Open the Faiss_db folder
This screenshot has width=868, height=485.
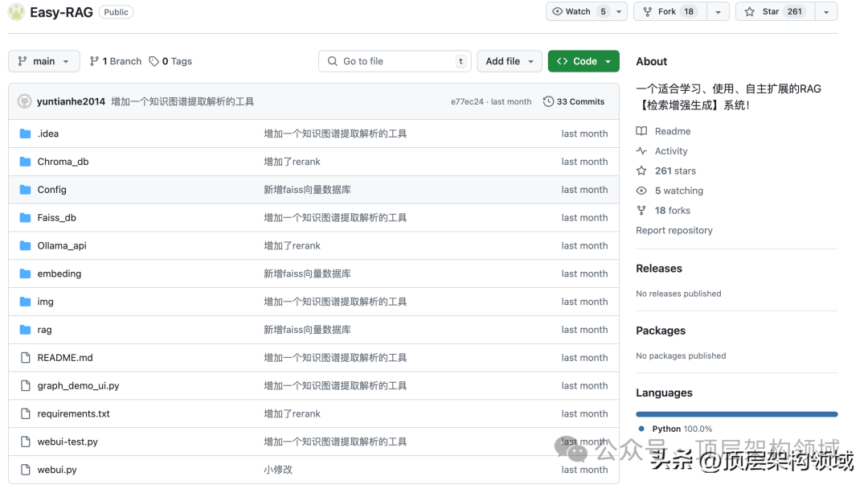[x=56, y=217]
